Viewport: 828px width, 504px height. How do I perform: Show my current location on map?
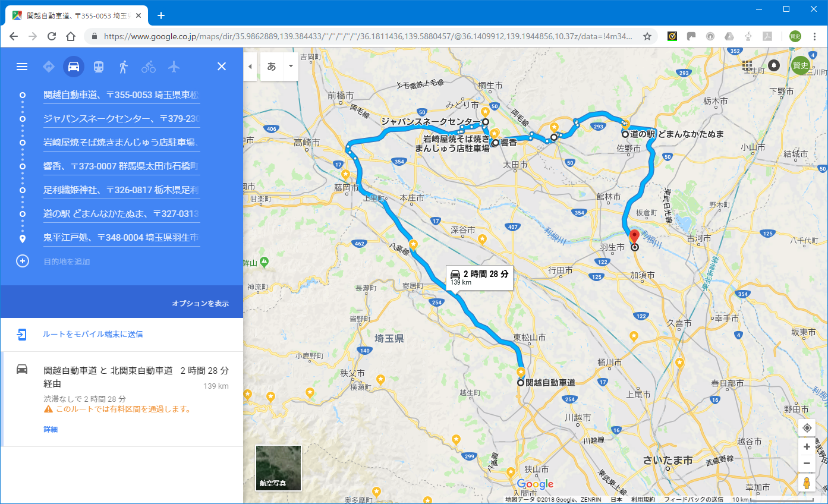(x=807, y=428)
